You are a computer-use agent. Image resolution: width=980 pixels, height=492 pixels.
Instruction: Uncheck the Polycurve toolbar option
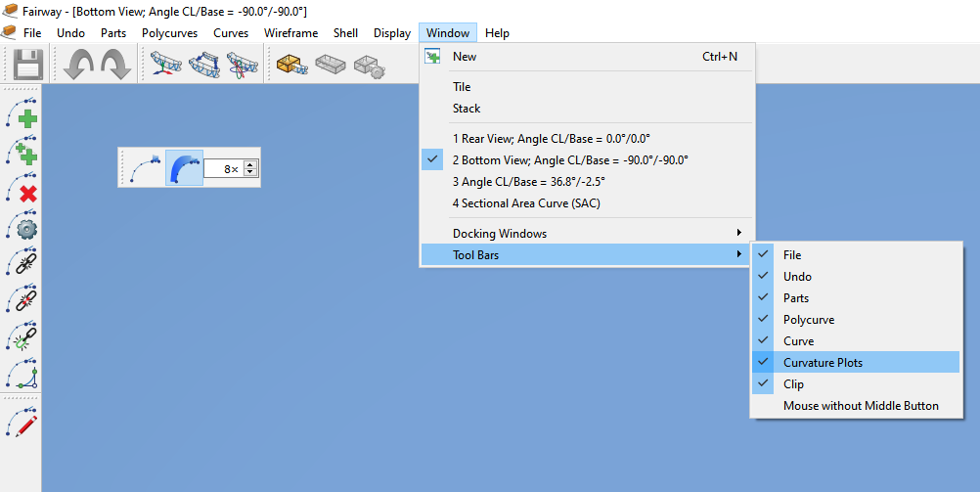(x=856, y=320)
